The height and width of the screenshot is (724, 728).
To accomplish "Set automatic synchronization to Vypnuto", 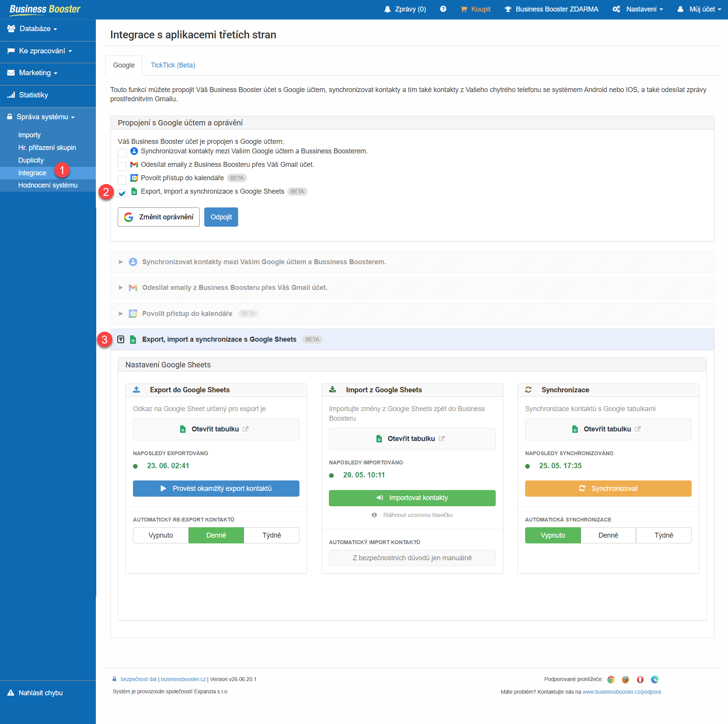I will [x=553, y=535].
